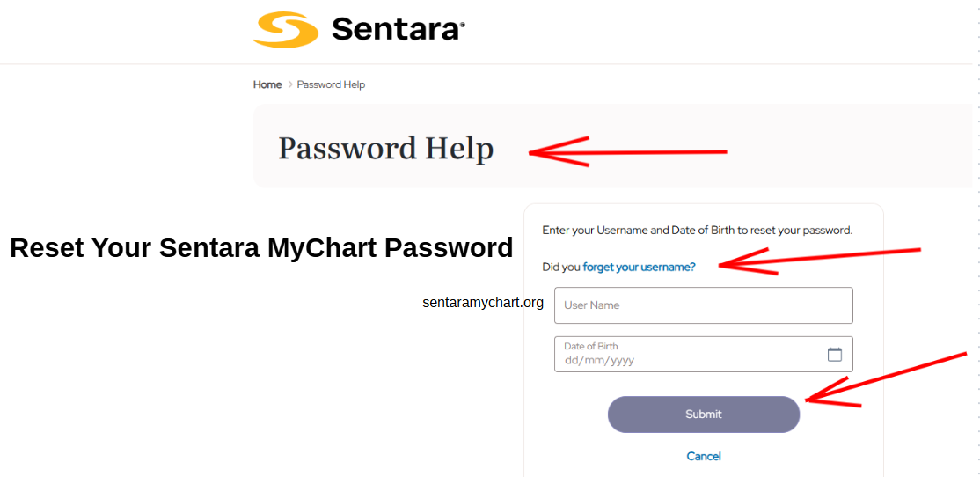Focus the User Name input field

coord(703,305)
